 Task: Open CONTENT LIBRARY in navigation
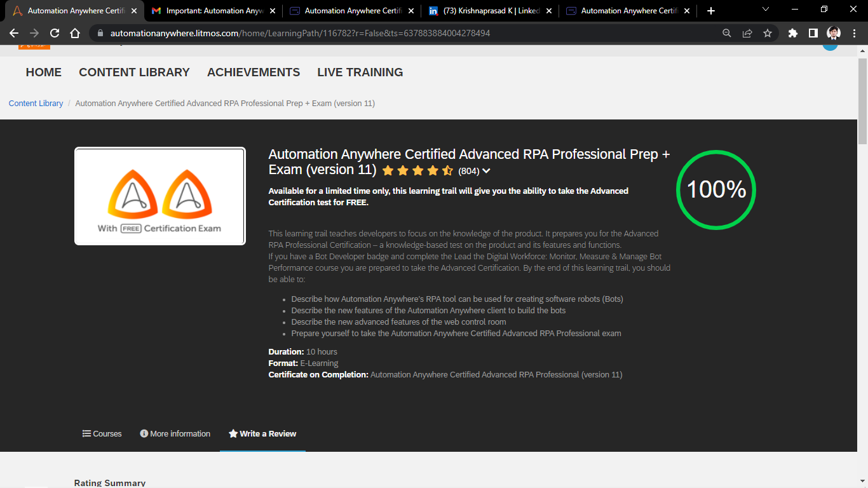pyautogui.click(x=134, y=72)
